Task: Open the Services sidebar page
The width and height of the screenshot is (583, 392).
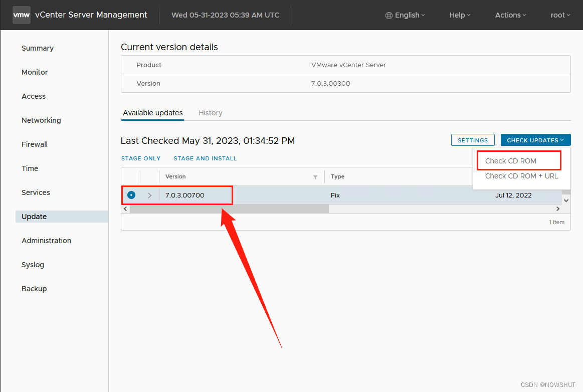Action: click(x=36, y=192)
